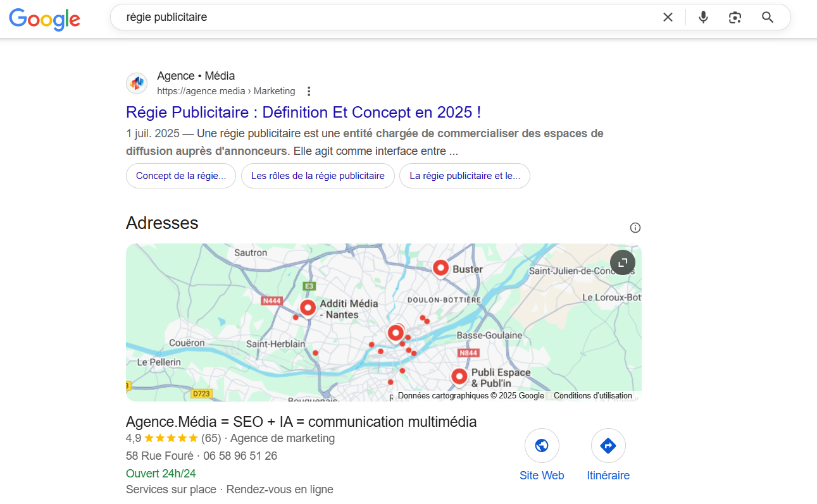Click the N444 road badge on the map

click(271, 301)
